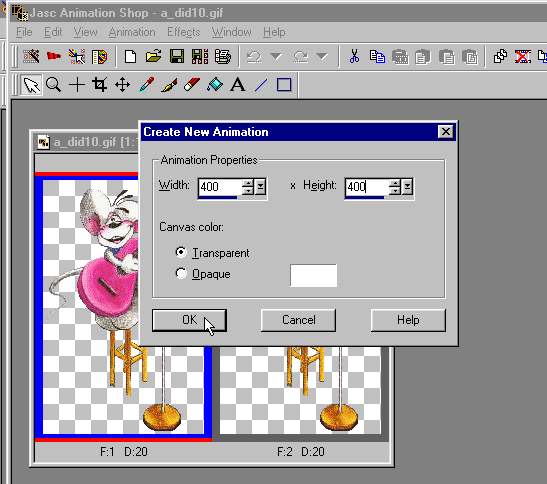Click the a_did10.gif window title bar icon
The image size is (547, 484).
pos(43,142)
